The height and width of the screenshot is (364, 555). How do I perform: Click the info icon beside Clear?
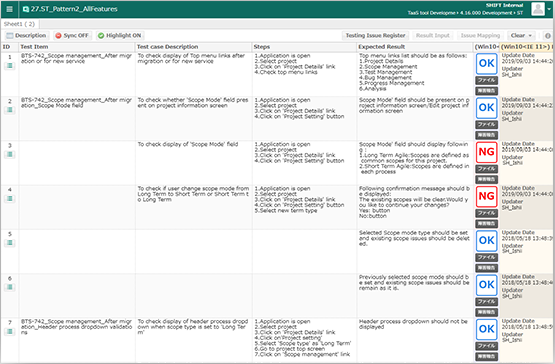click(x=548, y=36)
